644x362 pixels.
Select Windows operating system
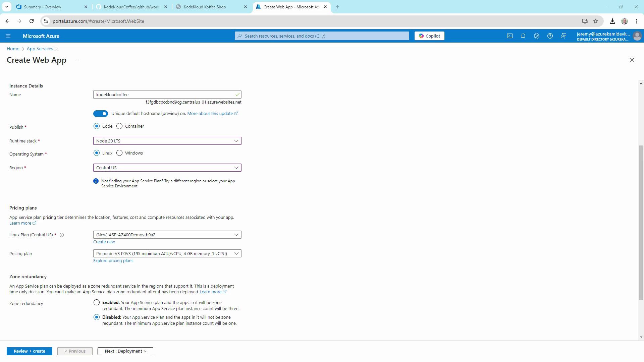119,153
